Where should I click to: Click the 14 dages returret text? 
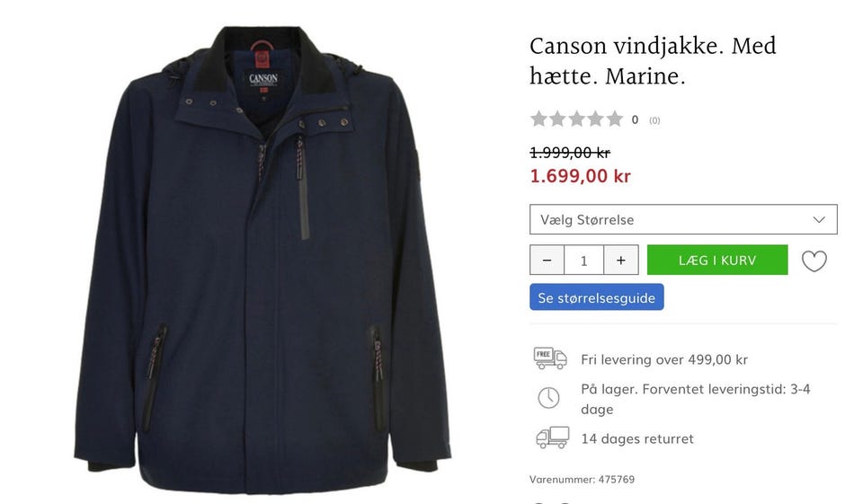[x=637, y=439]
